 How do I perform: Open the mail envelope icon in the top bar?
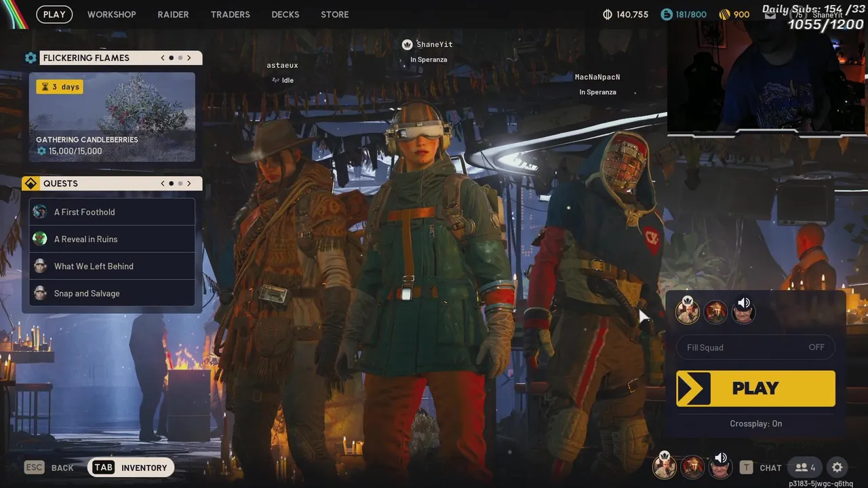click(x=770, y=14)
